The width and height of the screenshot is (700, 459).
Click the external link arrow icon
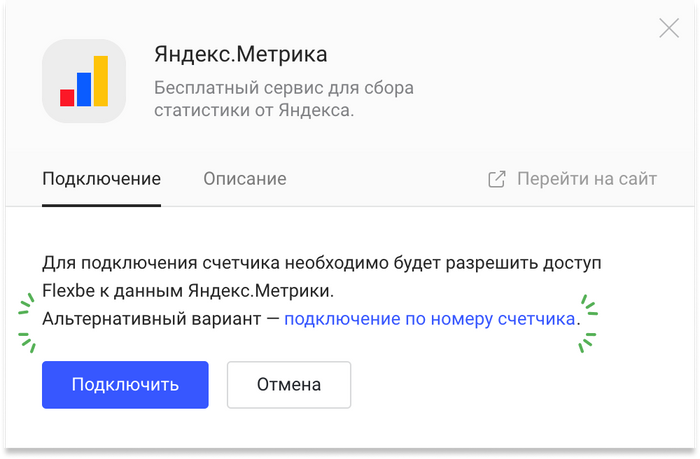tap(497, 179)
